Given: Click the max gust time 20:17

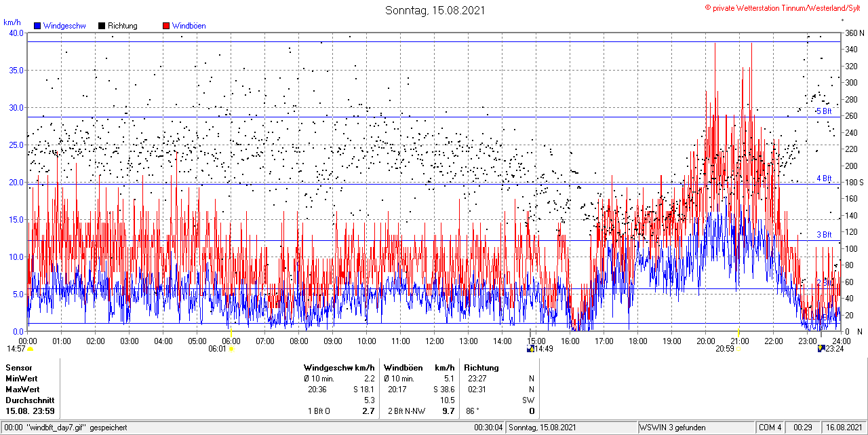Looking at the screenshot, I should coord(397,390).
